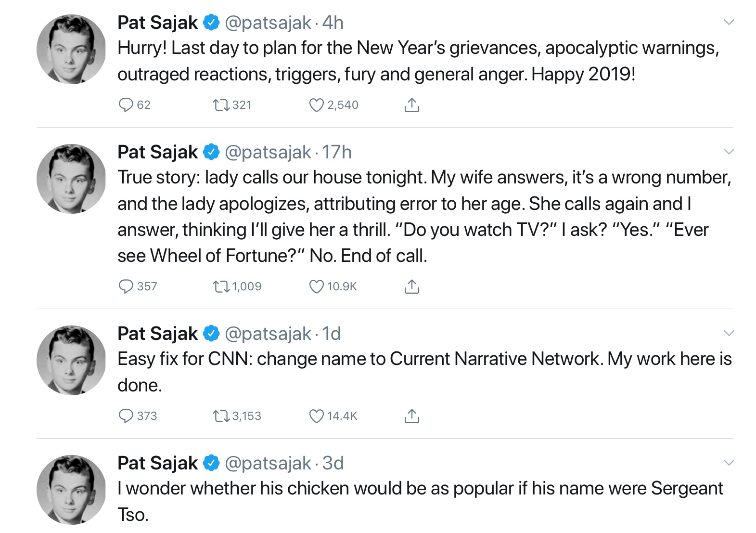Reply to the Wheel of Fortune tweet
Image resolution: width=756 pixels, height=533 pixels.
click(126, 286)
